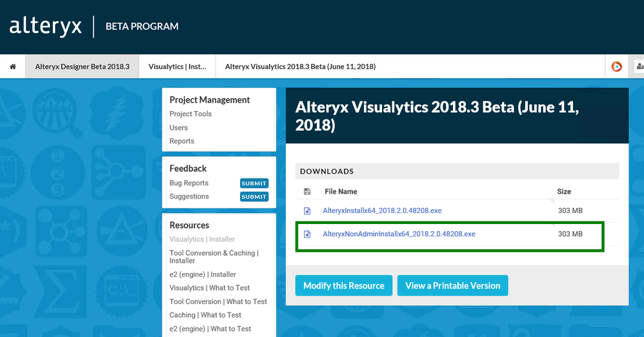
Task: Click file icon beside AlteryxInstallx64 download
Action: (x=307, y=211)
